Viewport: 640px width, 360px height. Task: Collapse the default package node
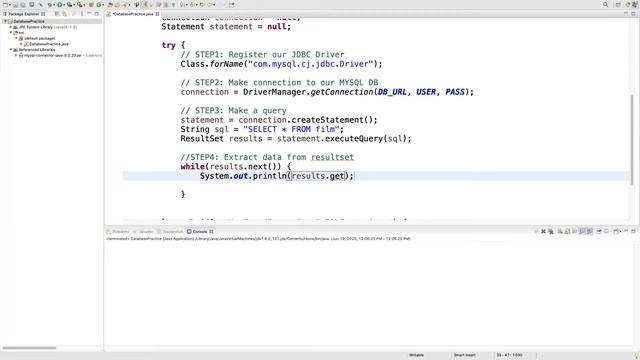16,38
